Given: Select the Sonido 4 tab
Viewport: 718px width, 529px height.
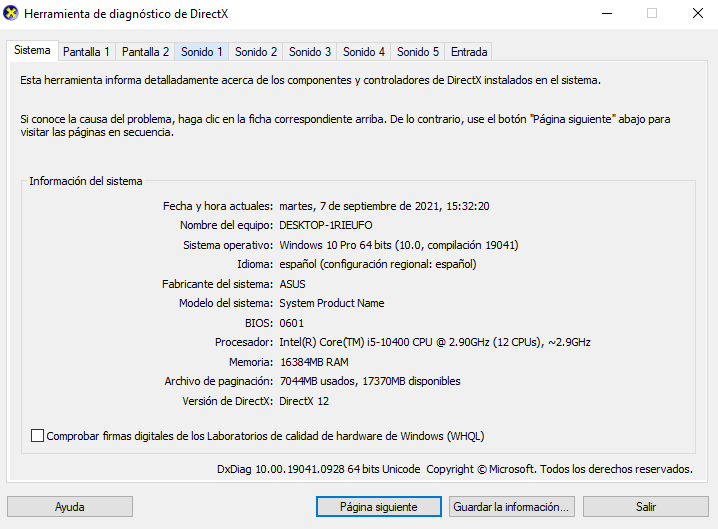Looking at the screenshot, I should coord(364,52).
